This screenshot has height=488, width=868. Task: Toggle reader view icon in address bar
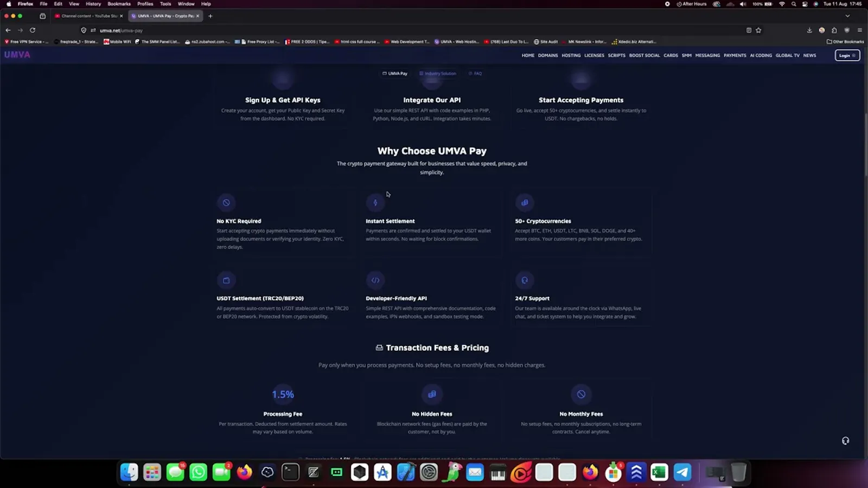749,30
